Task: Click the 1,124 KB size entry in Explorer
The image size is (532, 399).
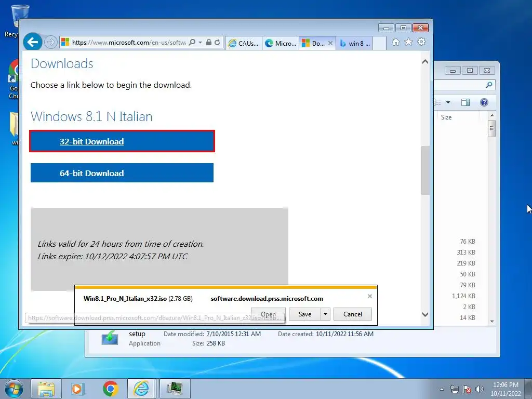Action: [x=463, y=296]
